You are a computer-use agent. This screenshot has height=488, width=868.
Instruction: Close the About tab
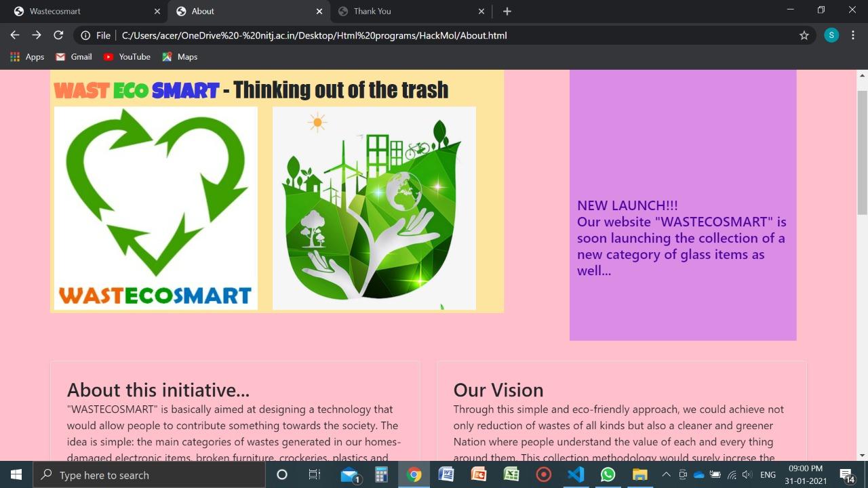tap(319, 11)
